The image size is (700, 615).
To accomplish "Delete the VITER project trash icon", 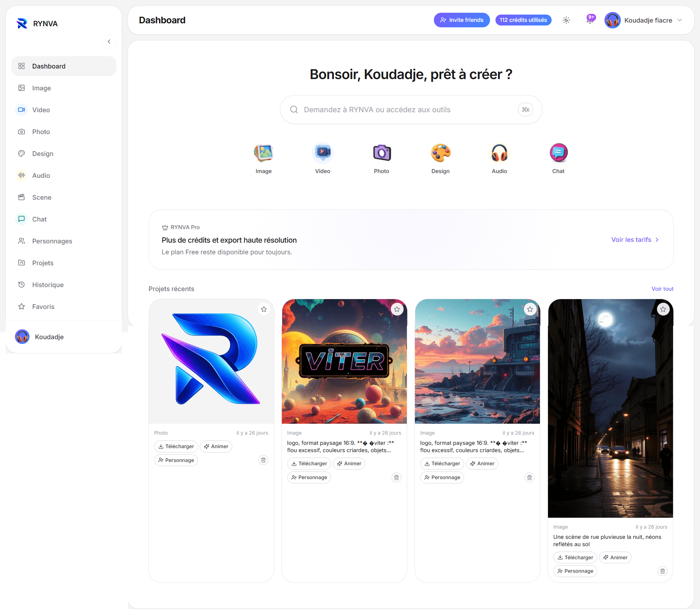I will [x=396, y=478].
